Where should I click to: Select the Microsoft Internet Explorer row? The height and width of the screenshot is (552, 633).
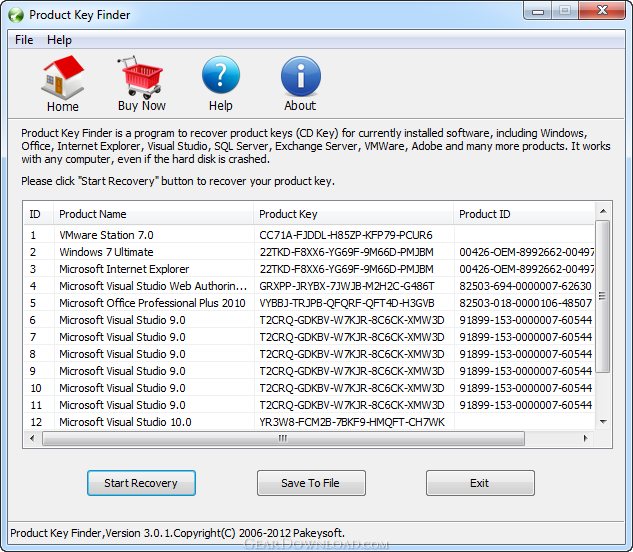[309, 269]
